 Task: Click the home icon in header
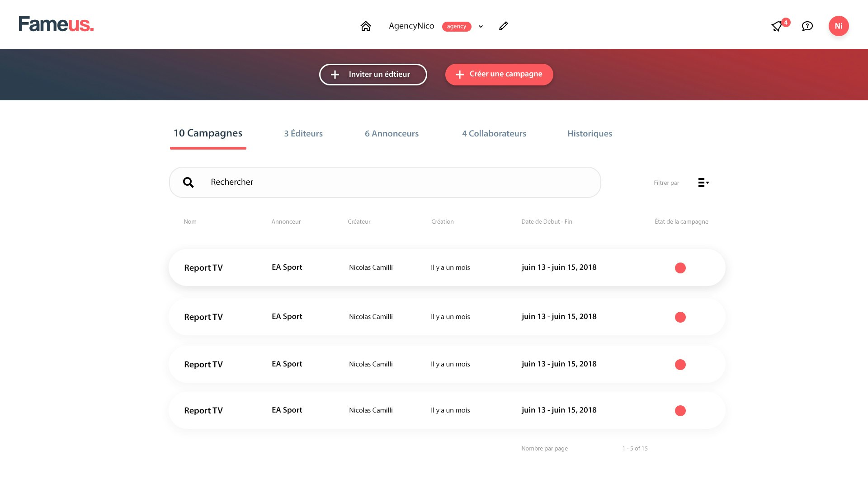365,26
